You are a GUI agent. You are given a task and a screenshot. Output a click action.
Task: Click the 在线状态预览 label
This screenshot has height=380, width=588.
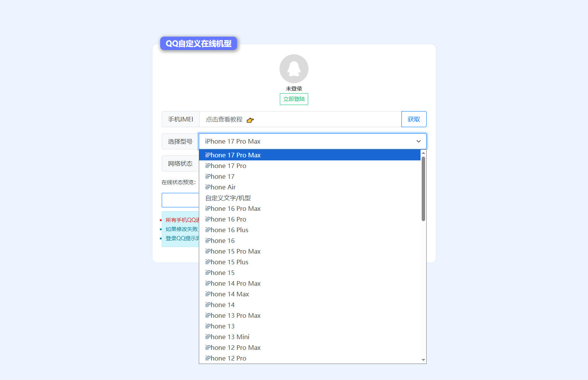pos(179,182)
